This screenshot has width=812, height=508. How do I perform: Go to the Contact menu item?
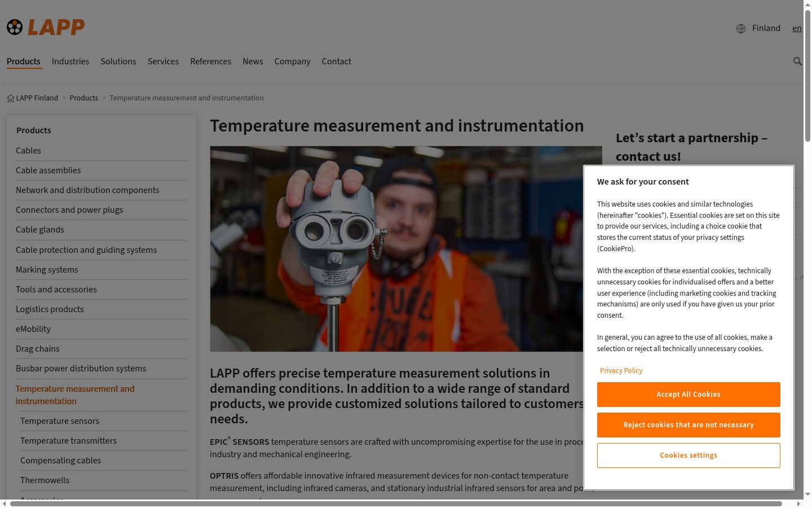point(337,62)
